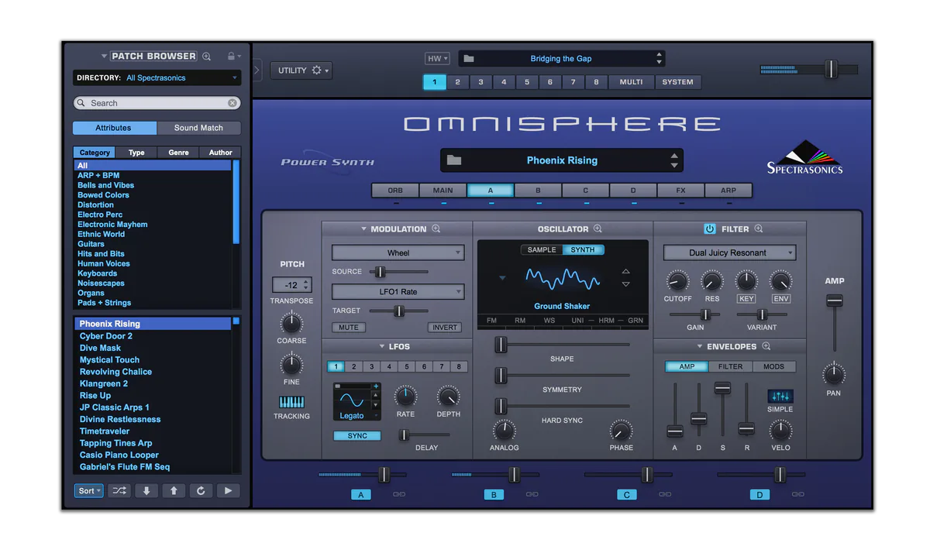930x560 pixels.
Task: Adjust the Shape slider
Action: tap(501, 345)
